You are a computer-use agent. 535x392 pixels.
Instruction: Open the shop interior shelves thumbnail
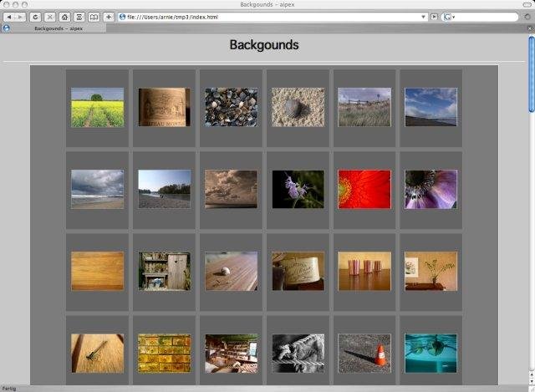pyautogui.click(x=232, y=354)
